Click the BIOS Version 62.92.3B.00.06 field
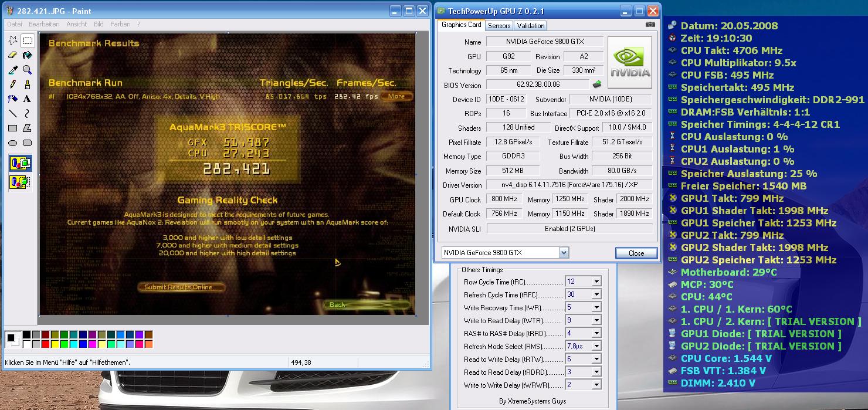 click(x=537, y=85)
